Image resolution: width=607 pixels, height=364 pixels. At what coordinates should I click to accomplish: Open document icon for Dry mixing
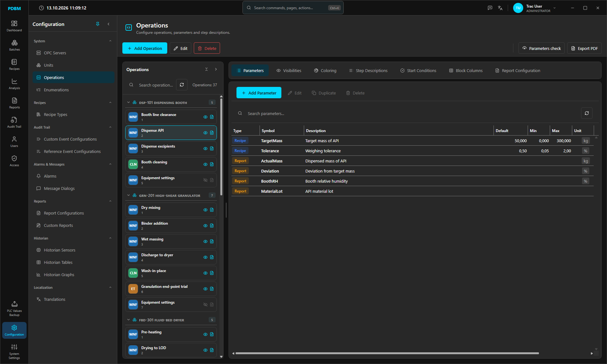coord(212,210)
